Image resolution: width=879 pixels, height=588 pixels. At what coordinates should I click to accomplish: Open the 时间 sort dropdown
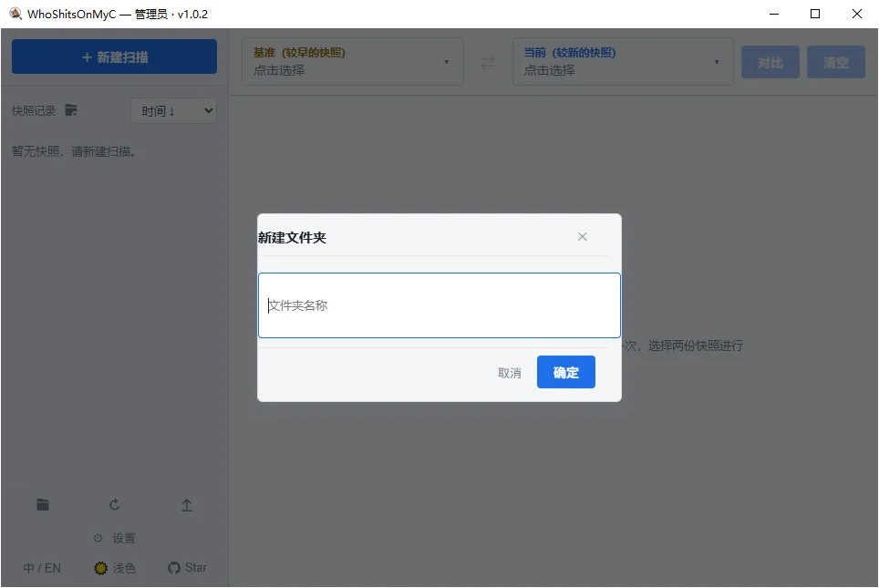pos(174,111)
